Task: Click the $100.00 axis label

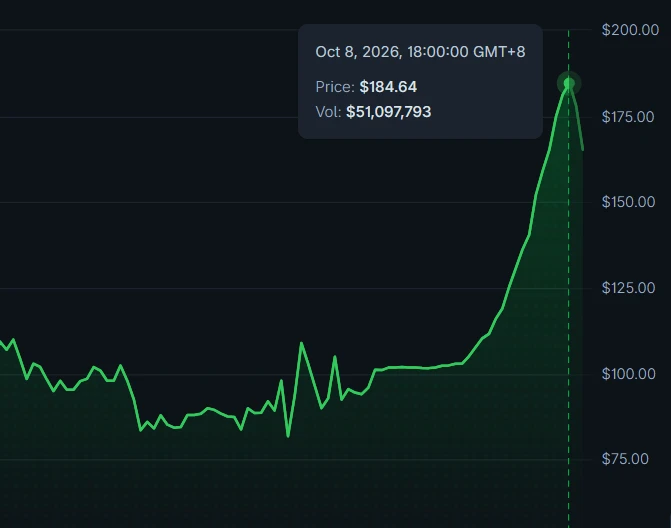Action: pyautogui.click(x=629, y=374)
